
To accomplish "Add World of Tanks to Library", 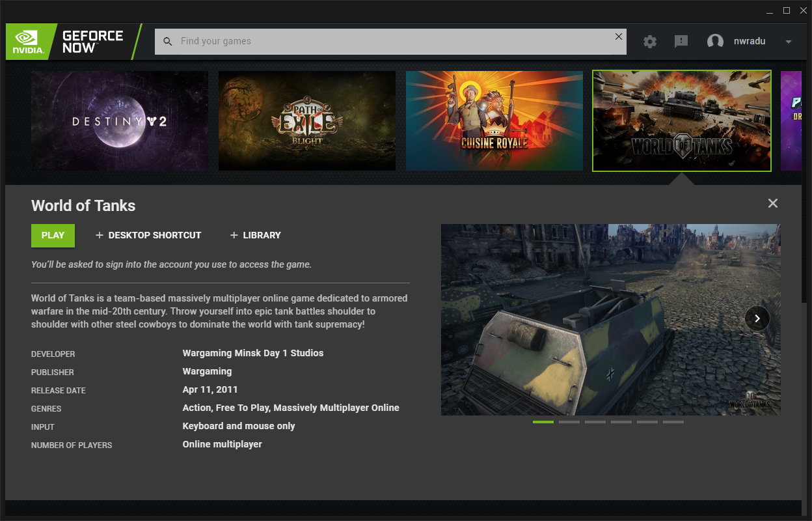I will coord(256,235).
